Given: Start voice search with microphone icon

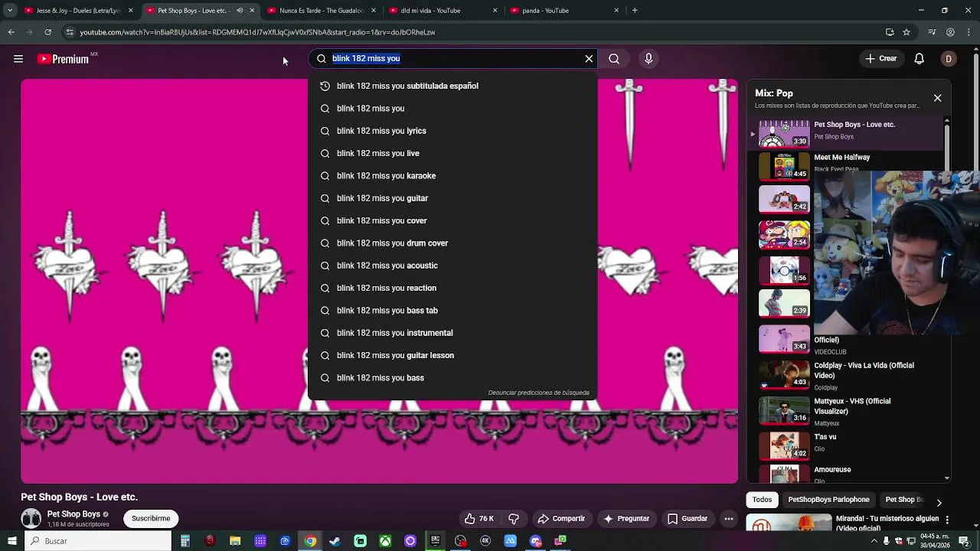Looking at the screenshot, I should pyautogui.click(x=648, y=58).
